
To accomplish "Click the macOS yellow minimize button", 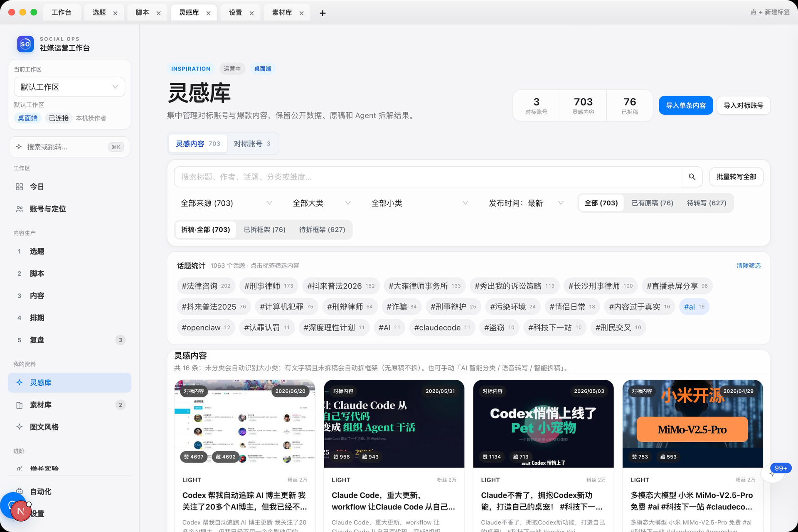I will click(23, 12).
